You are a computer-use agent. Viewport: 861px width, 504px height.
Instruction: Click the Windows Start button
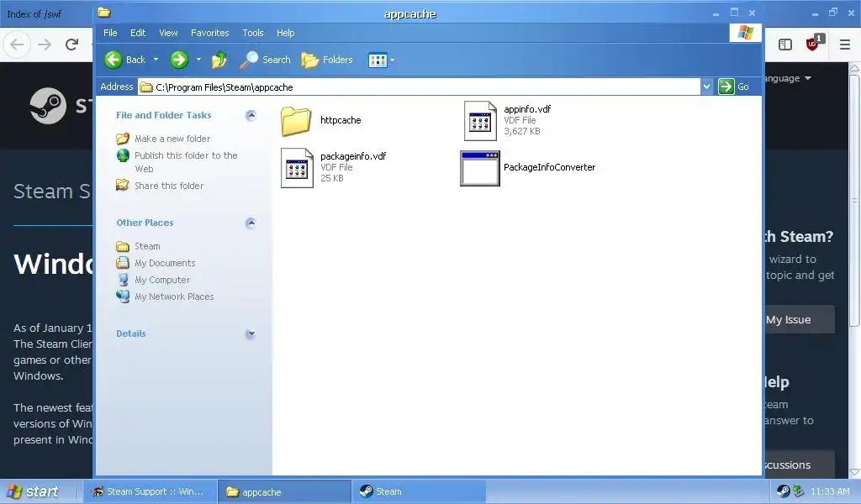33,492
